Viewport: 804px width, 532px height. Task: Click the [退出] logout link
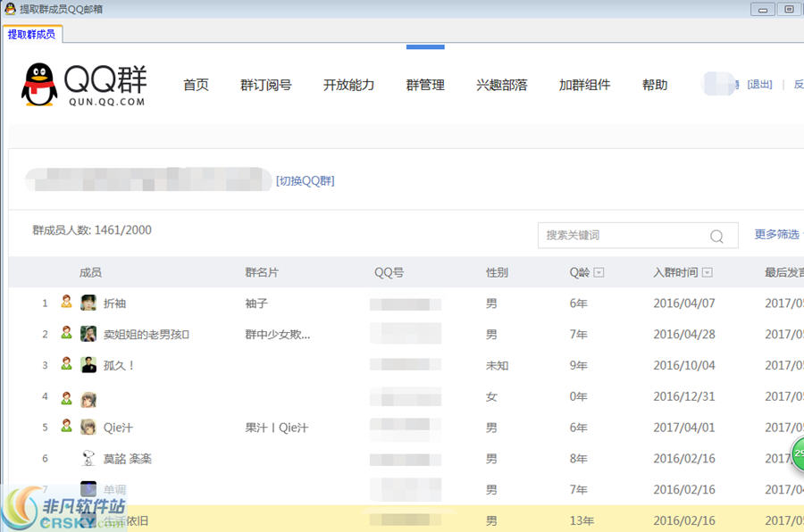[x=759, y=85]
